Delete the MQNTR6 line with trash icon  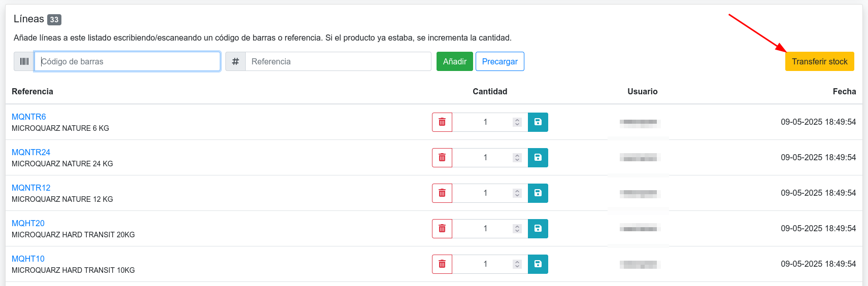[442, 122]
